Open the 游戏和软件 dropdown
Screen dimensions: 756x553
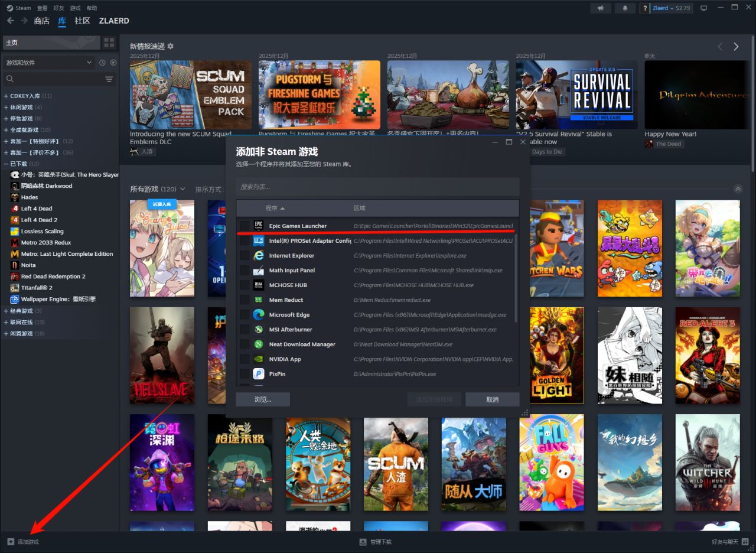tap(48, 63)
